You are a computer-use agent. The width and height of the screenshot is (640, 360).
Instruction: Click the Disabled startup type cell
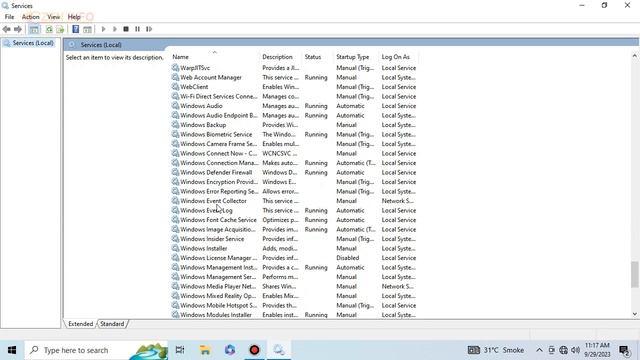pos(348,258)
